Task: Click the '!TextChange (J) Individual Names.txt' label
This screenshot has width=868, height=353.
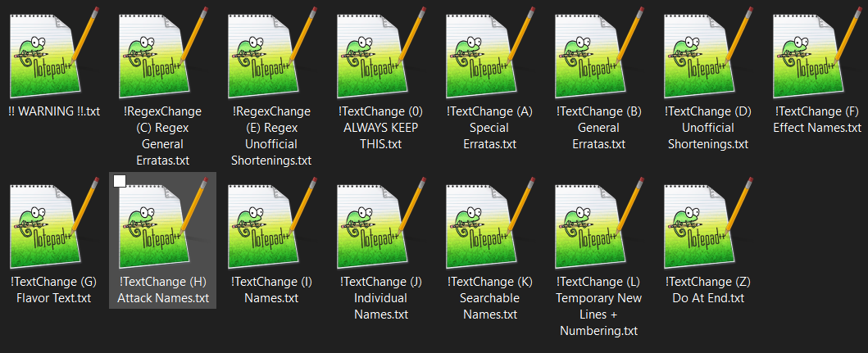Action: pyautogui.click(x=381, y=298)
